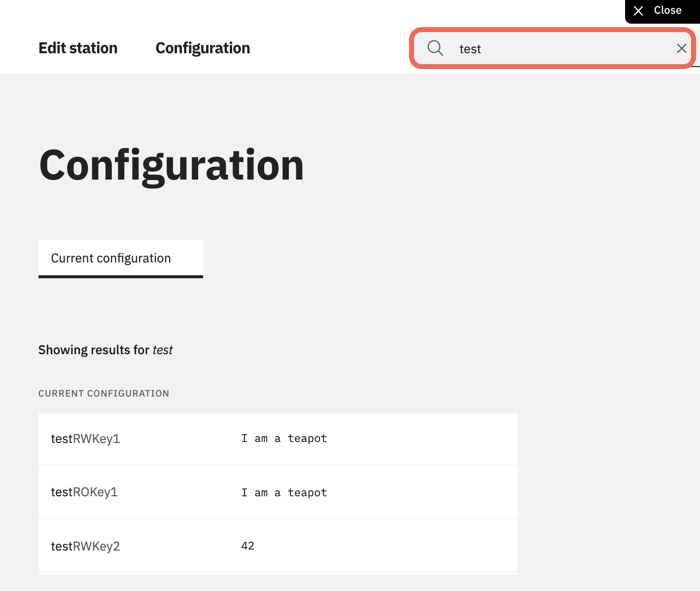This screenshot has height=591, width=700.
Task: Click the CURRENT CONFIGURATION section label
Action: [104, 394]
